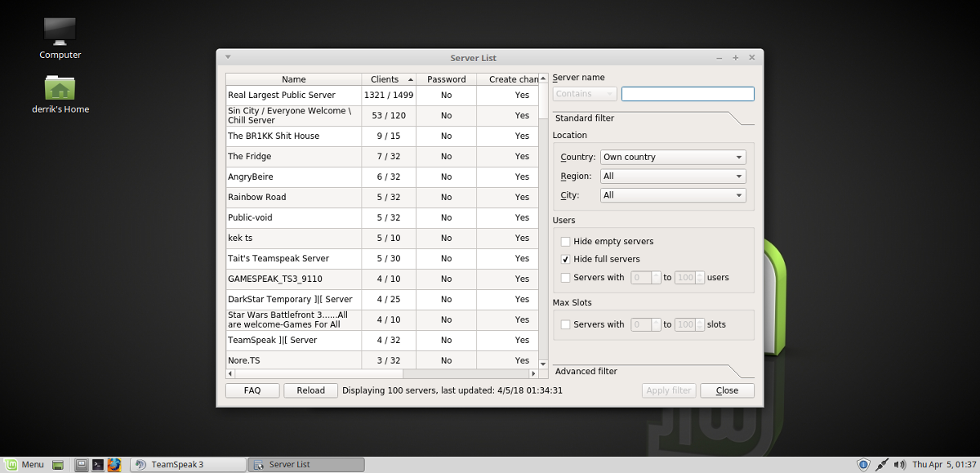Click the 53 / 120 clients cell

(389, 116)
